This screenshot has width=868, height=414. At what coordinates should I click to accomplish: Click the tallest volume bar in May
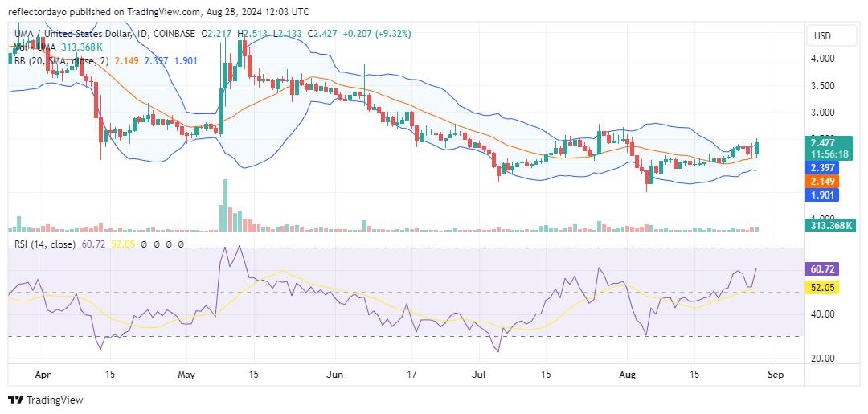225,205
